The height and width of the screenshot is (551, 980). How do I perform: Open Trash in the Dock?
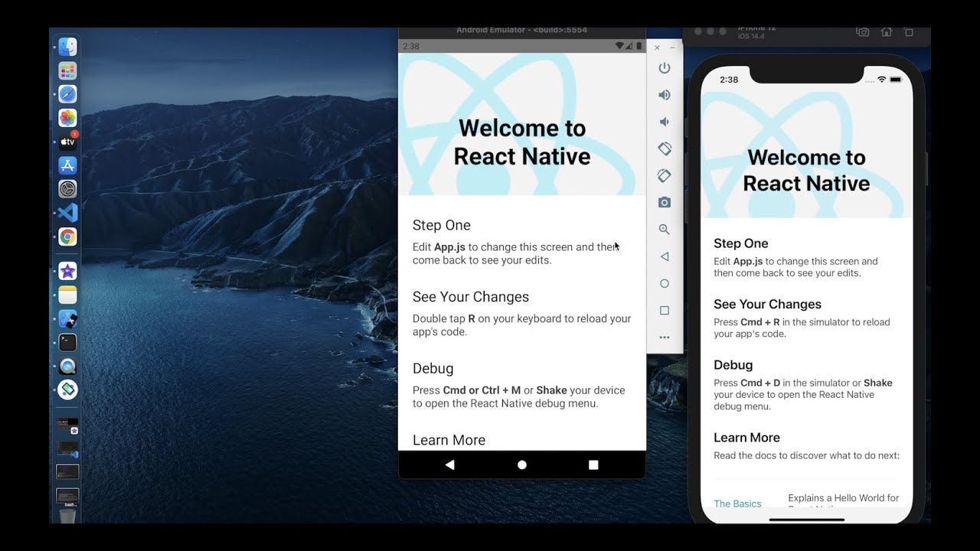[67, 517]
